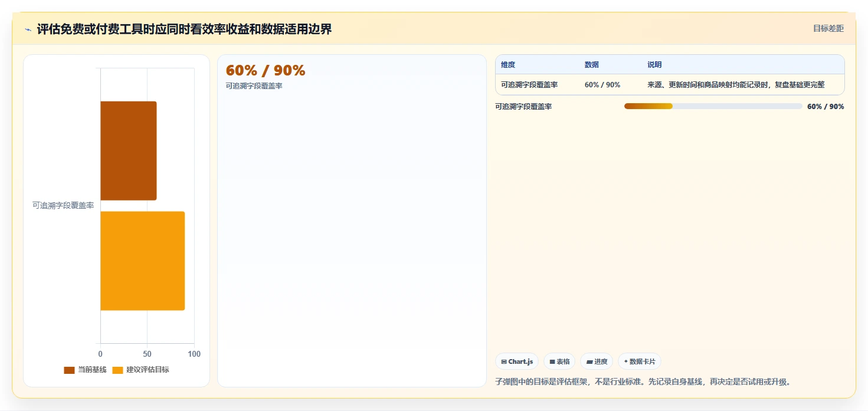Click the 可追溯字段覆盖率 table cell
Viewport: 868px width, 411px height.
click(529, 85)
